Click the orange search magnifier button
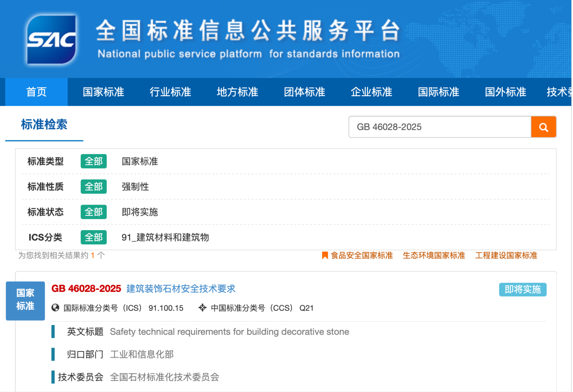 (543, 127)
